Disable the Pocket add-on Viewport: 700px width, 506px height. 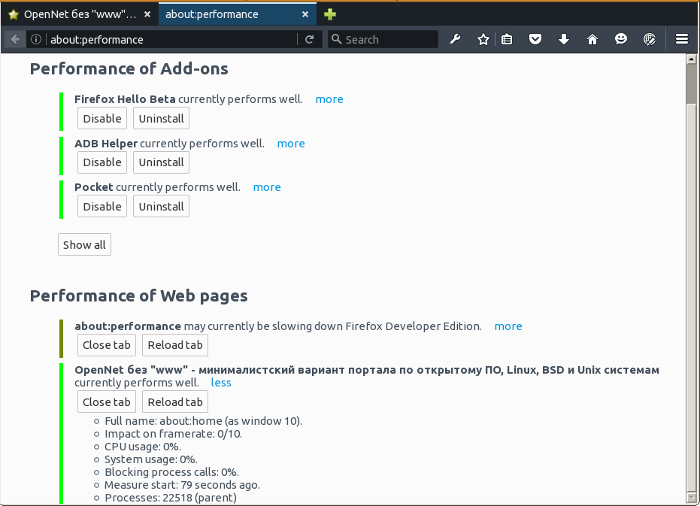pos(102,206)
